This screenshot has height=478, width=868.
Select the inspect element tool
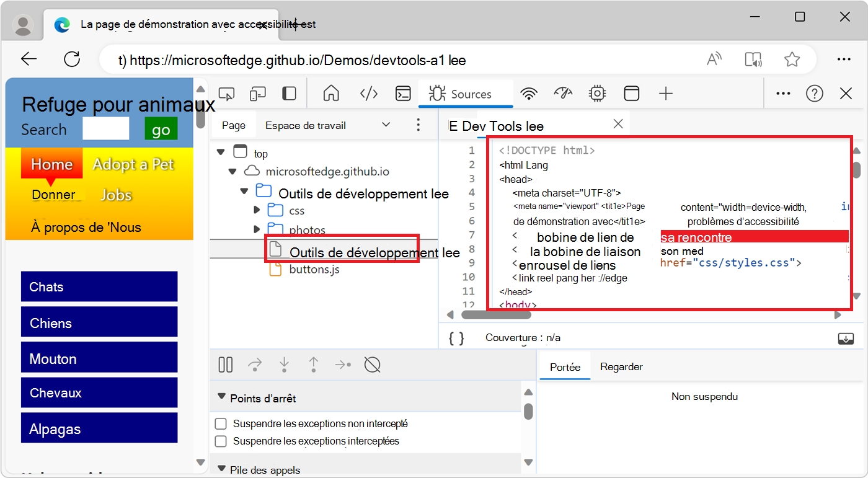(226, 92)
